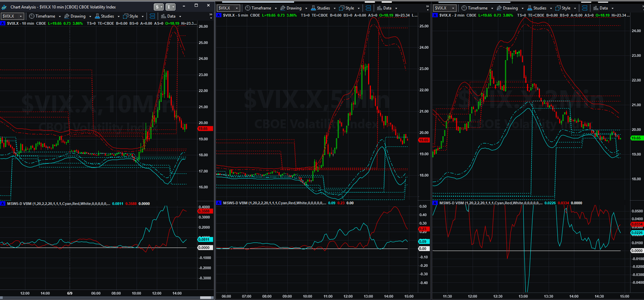Click Drawing pencil icon in 2 min chart
This screenshot has height=300, width=644.
point(499,8)
